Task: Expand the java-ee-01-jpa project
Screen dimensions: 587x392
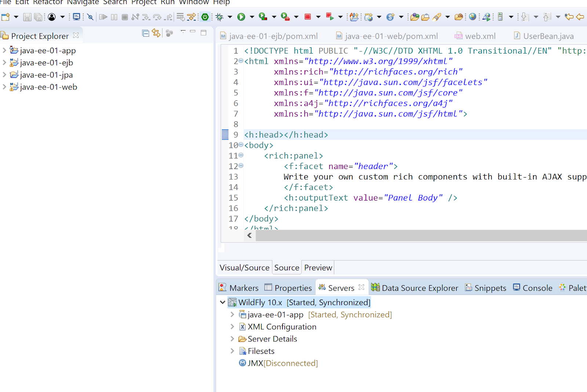Action: 4,74
